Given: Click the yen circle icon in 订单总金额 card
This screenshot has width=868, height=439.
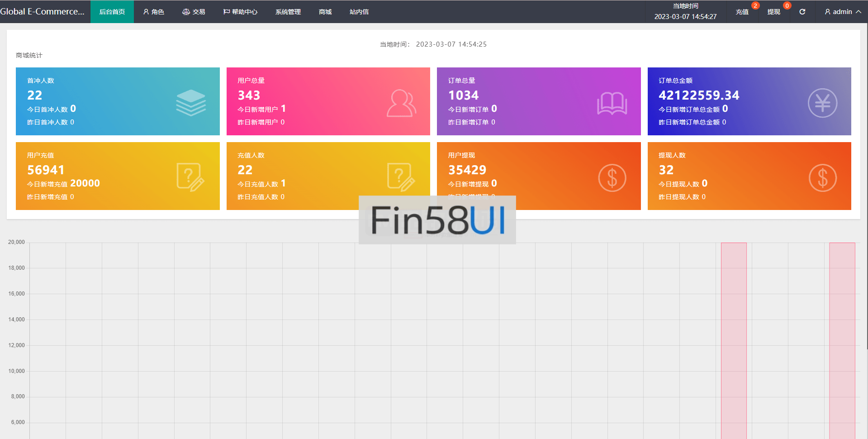Looking at the screenshot, I should (x=822, y=103).
